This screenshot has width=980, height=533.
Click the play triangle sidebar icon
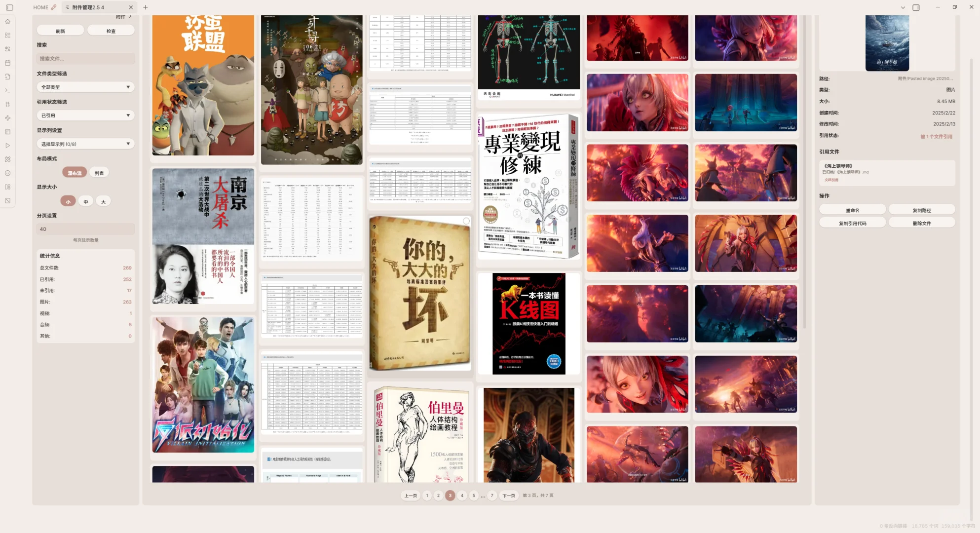pos(7,146)
